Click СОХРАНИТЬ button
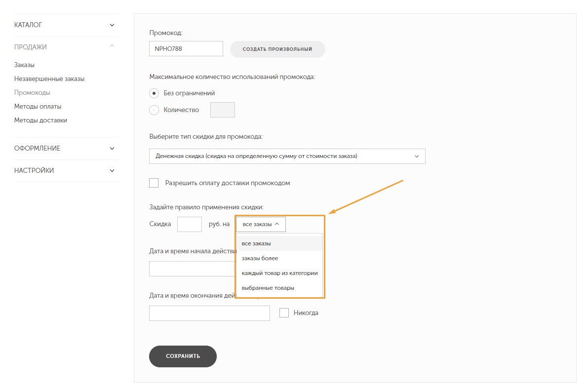Screen dimensions: 588x392 (183, 356)
